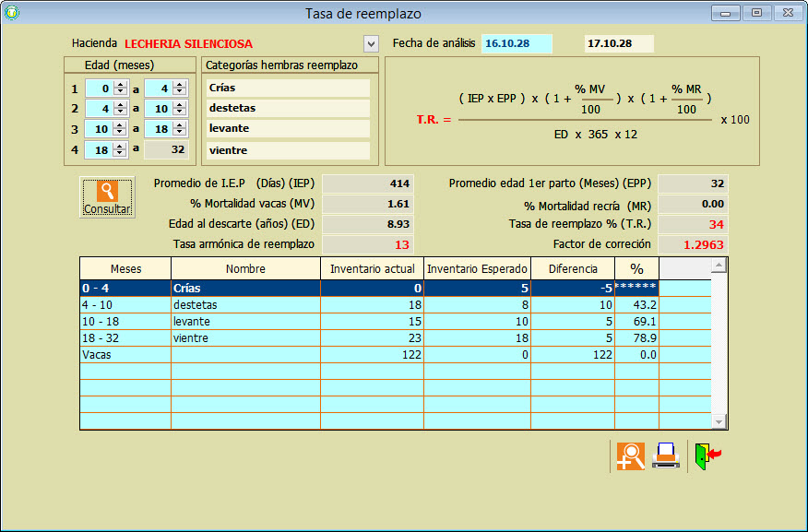This screenshot has height=532, width=808.
Task: Edit the Crías category name field
Action: click(287, 88)
